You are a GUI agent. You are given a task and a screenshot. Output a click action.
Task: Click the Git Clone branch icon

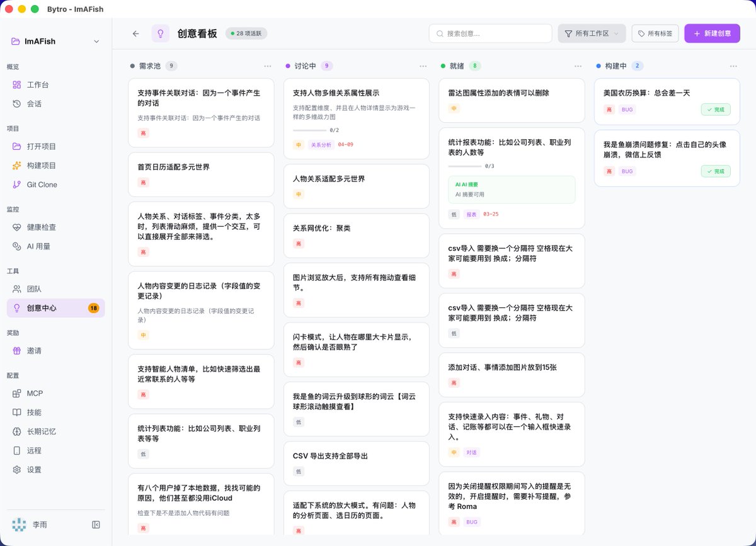[17, 185]
